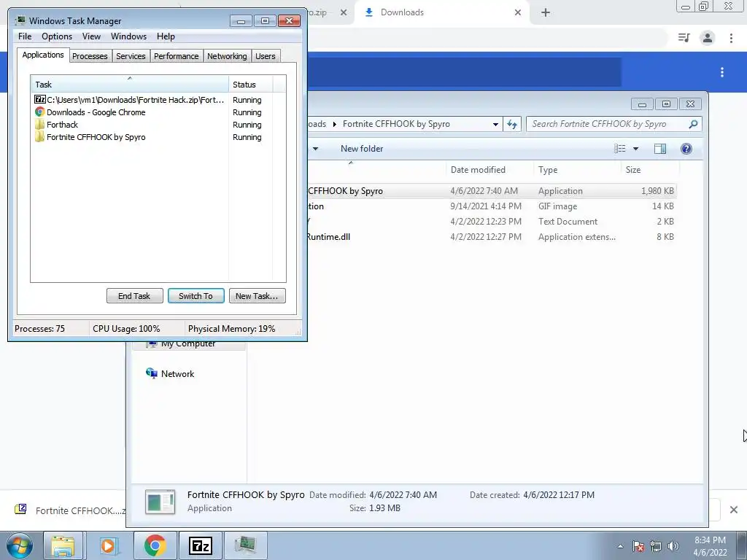Open the 7-Zip taskbar button
The height and width of the screenshot is (560, 747).
(200, 545)
